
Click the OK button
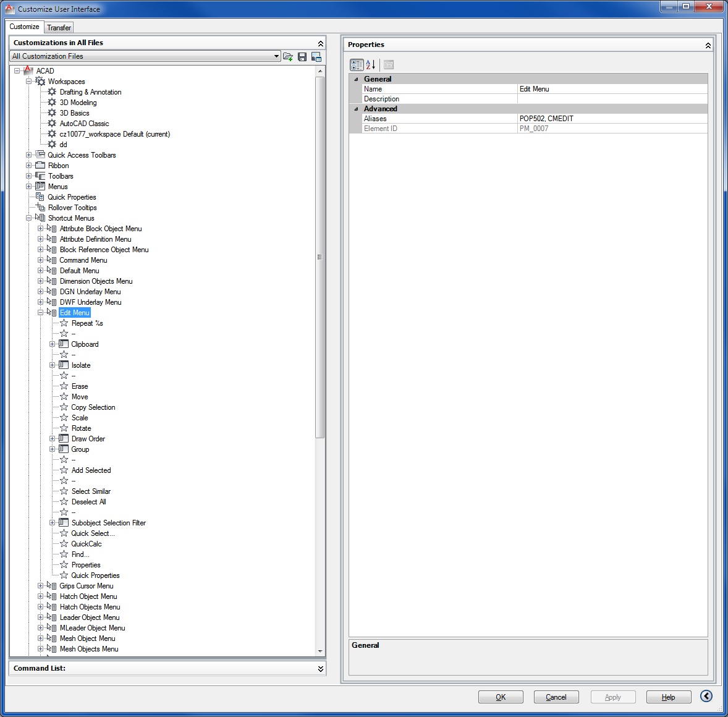(501, 697)
